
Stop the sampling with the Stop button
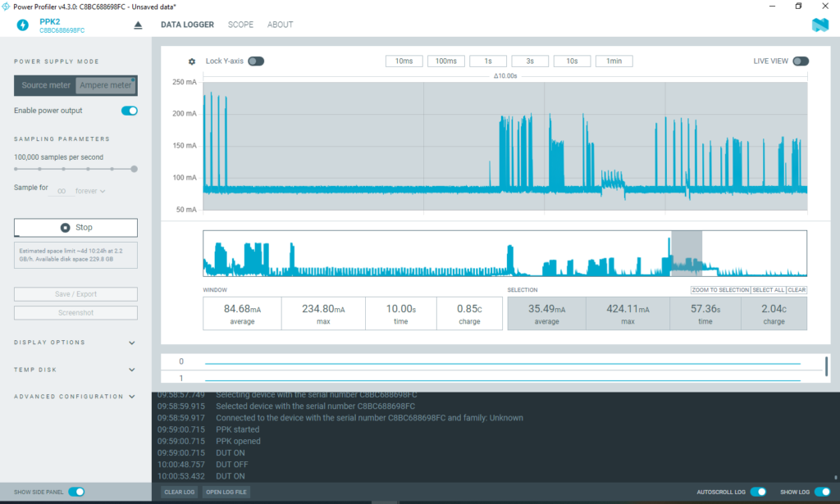75,228
